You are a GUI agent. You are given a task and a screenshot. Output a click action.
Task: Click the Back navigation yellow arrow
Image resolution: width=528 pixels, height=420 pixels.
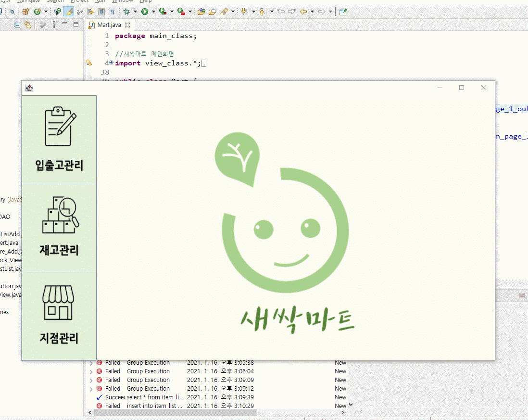tap(303, 12)
